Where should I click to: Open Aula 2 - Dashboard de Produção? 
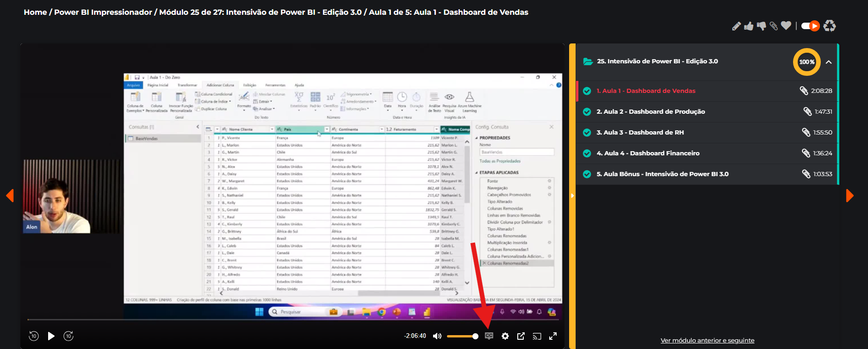pos(651,112)
